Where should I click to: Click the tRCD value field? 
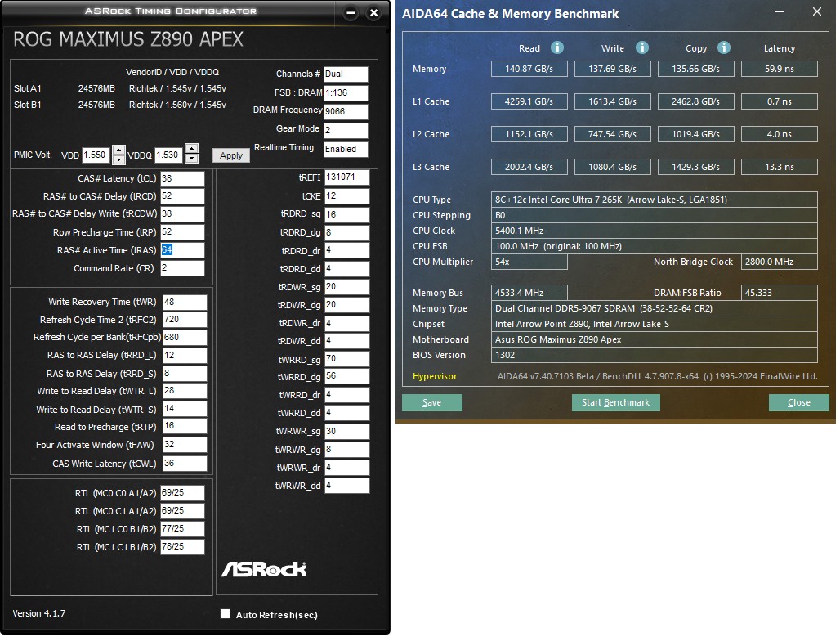(182, 196)
